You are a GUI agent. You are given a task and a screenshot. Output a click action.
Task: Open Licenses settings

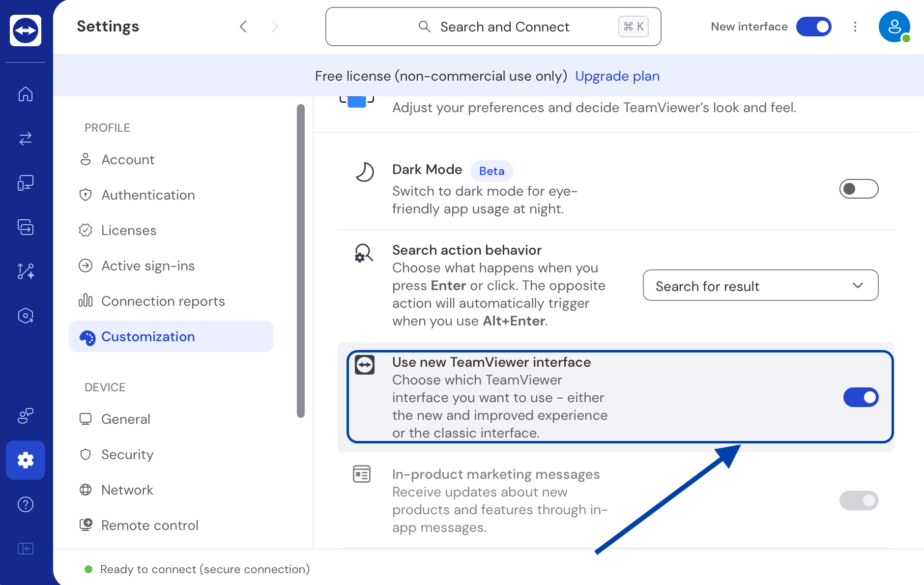click(171, 231)
